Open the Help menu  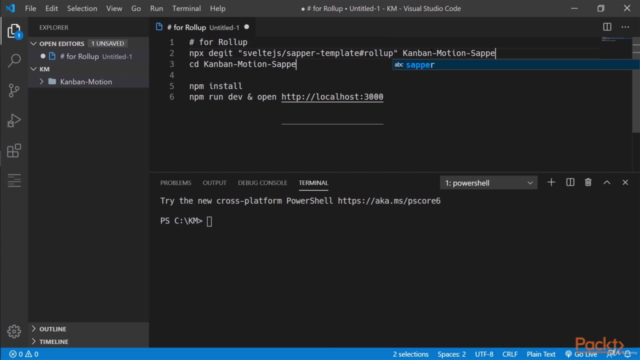point(218,8)
